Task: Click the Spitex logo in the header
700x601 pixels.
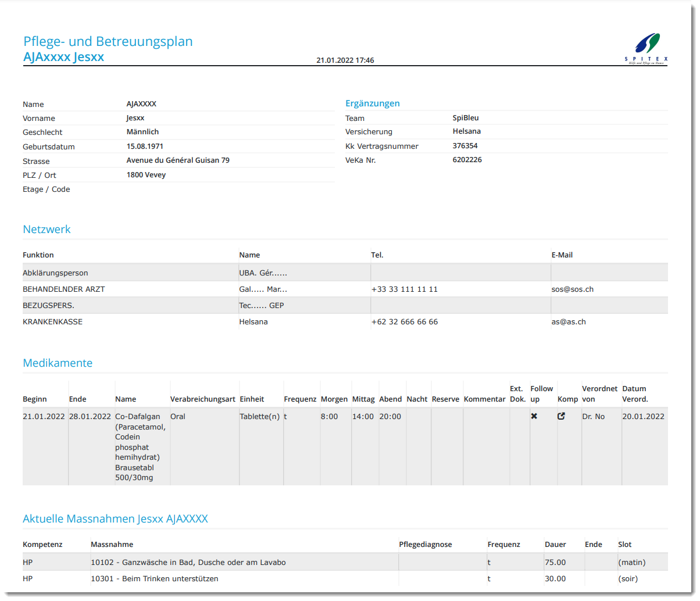Action: point(647,48)
